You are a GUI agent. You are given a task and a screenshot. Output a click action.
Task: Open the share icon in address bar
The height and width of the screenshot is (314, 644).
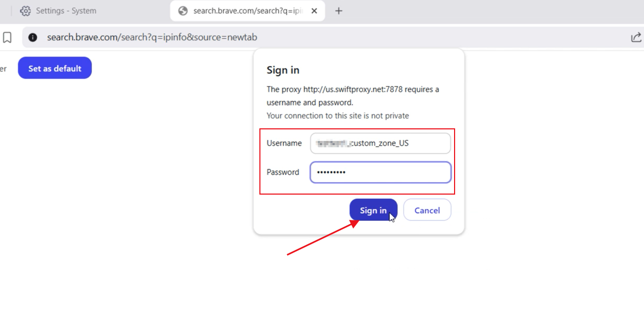coord(636,37)
